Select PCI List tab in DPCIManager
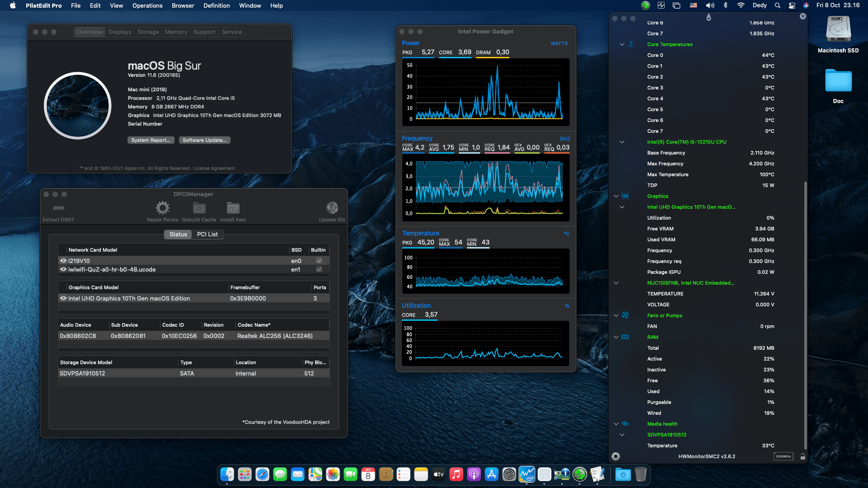This screenshot has width=868, height=488. pos(208,234)
